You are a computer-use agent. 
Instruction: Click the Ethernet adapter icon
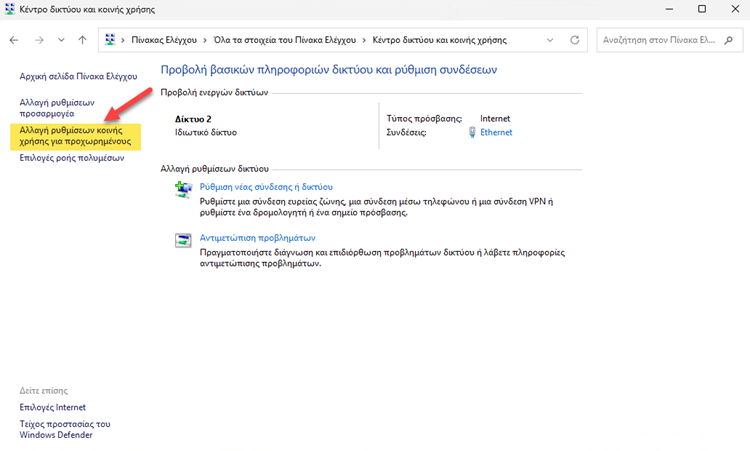472,132
